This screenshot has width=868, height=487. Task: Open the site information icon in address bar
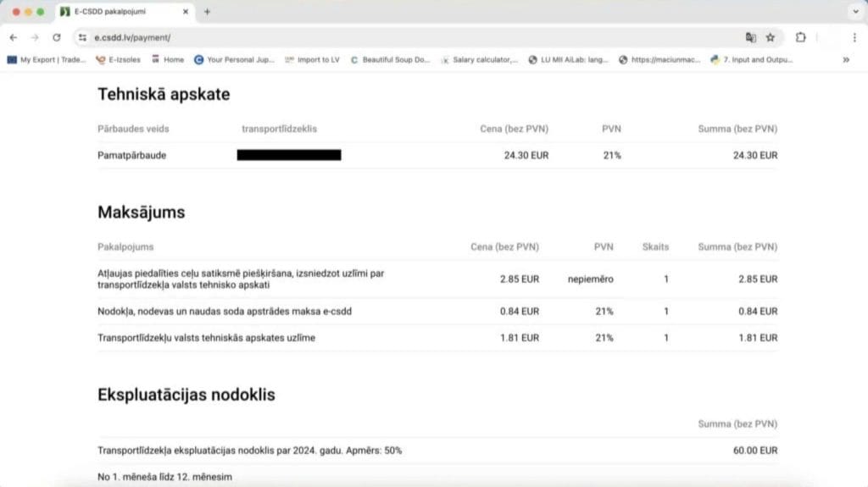(x=82, y=37)
